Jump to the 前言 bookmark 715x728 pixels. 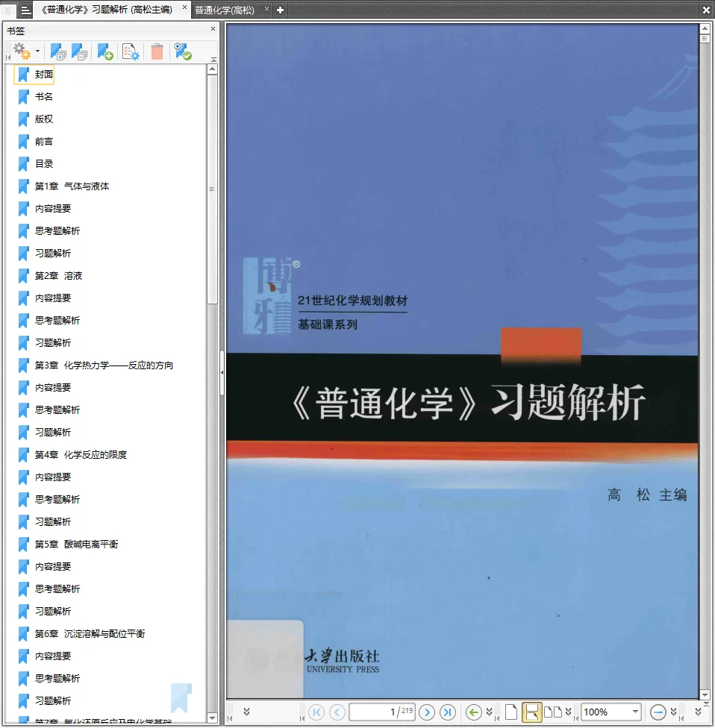tap(44, 141)
